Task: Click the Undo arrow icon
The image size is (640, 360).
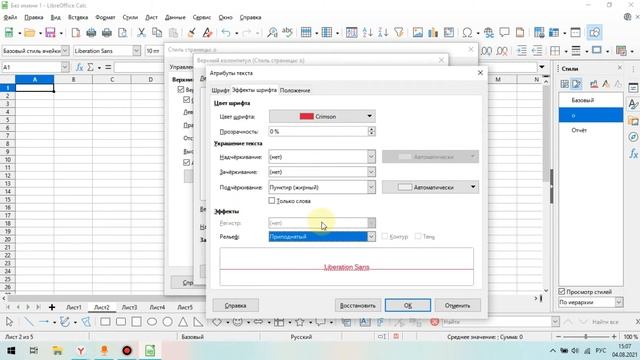Action: pos(226,33)
